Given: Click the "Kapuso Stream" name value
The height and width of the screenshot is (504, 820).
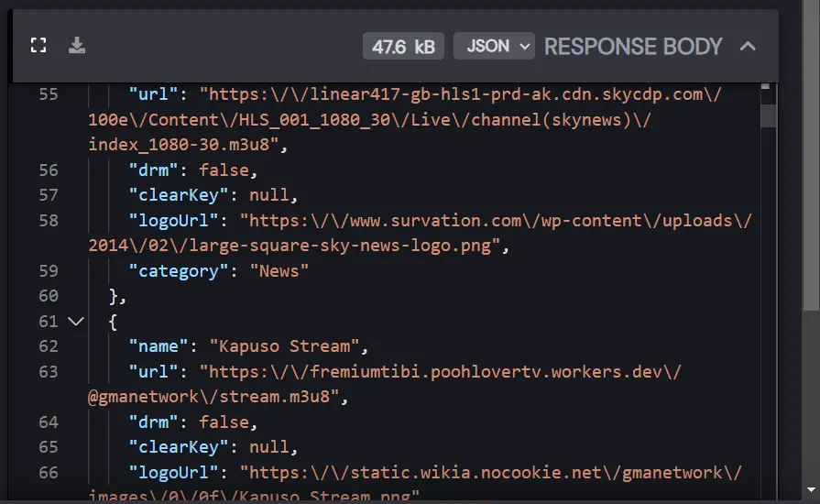Looking at the screenshot, I should click(284, 346).
